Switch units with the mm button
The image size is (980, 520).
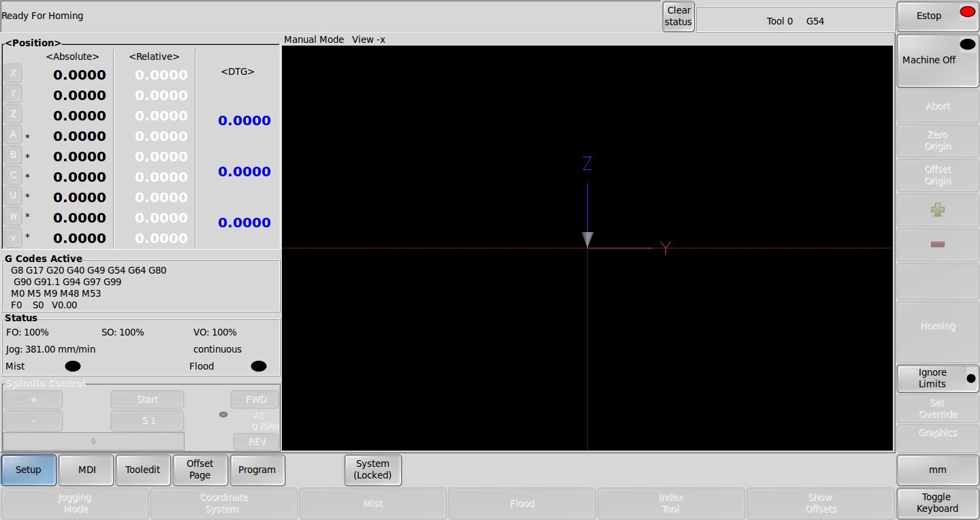coord(938,470)
